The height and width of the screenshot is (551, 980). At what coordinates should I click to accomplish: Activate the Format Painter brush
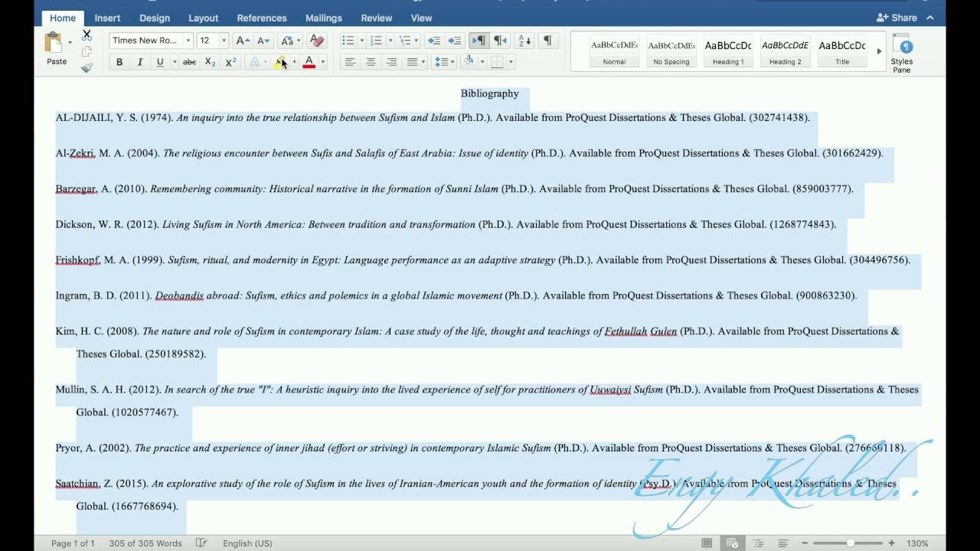coord(87,67)
